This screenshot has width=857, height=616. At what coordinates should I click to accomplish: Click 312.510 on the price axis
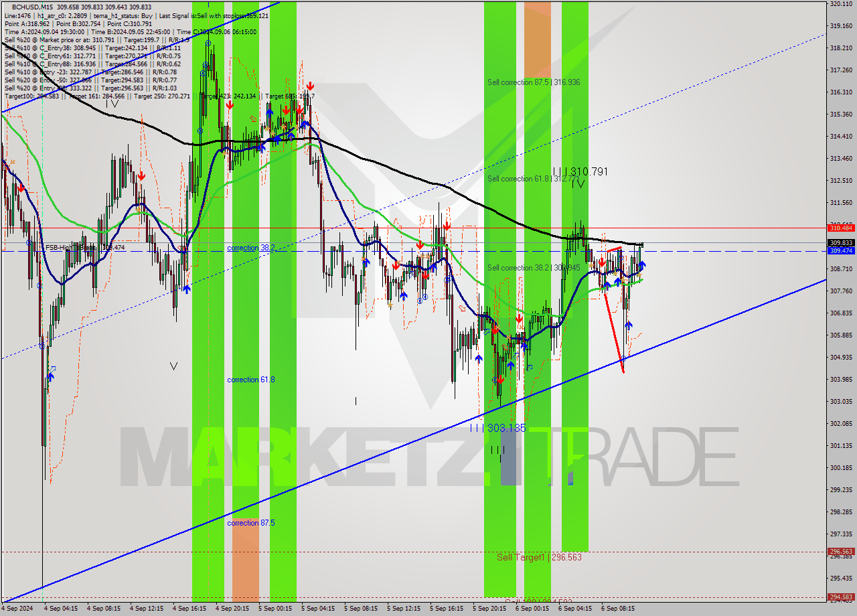[841, 181]
